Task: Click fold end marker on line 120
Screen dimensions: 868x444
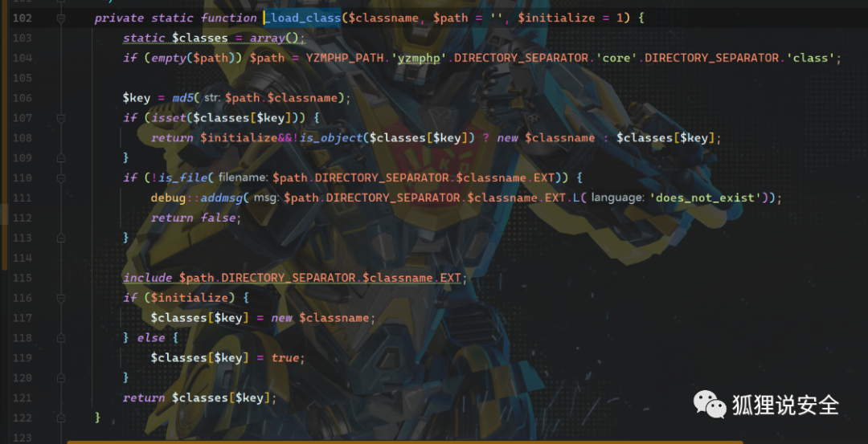Action: 61,377
